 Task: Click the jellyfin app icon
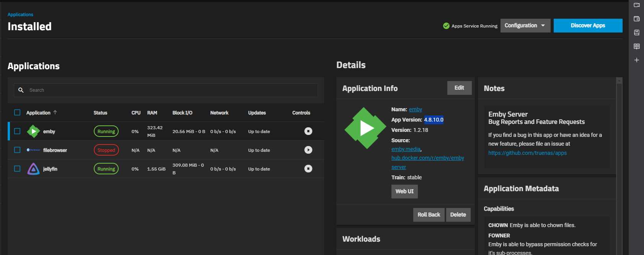(x=33, y=169)
